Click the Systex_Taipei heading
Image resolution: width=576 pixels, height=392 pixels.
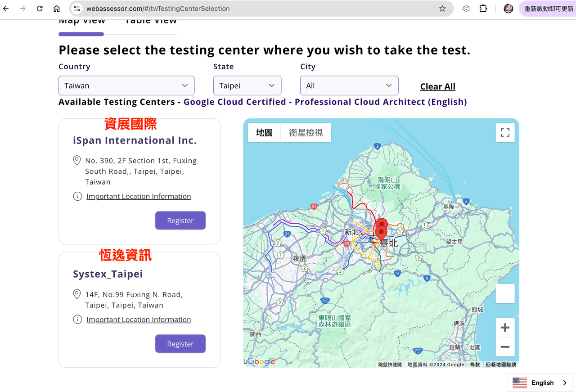(108, 274)
